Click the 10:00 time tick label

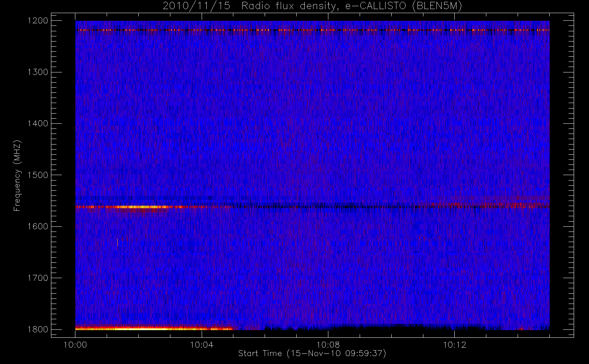75,345
